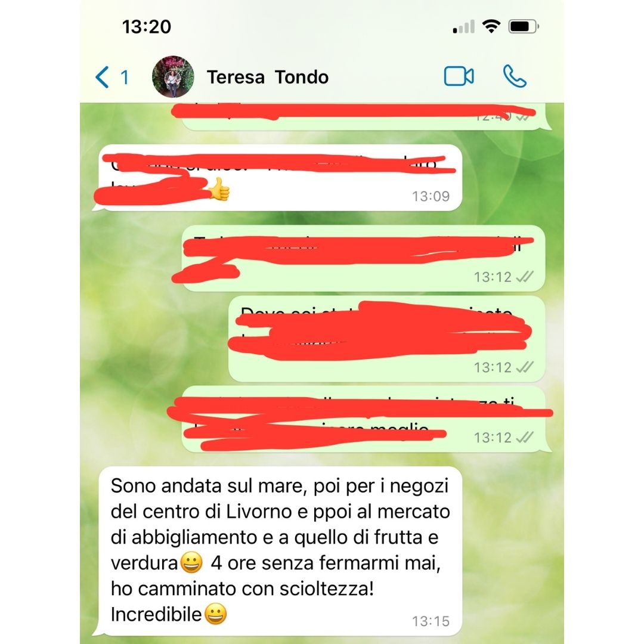Viewport: 644px width, 644px height.
Task: Tap double check marks on last 13:12 message
Action: tap(525, 438)
